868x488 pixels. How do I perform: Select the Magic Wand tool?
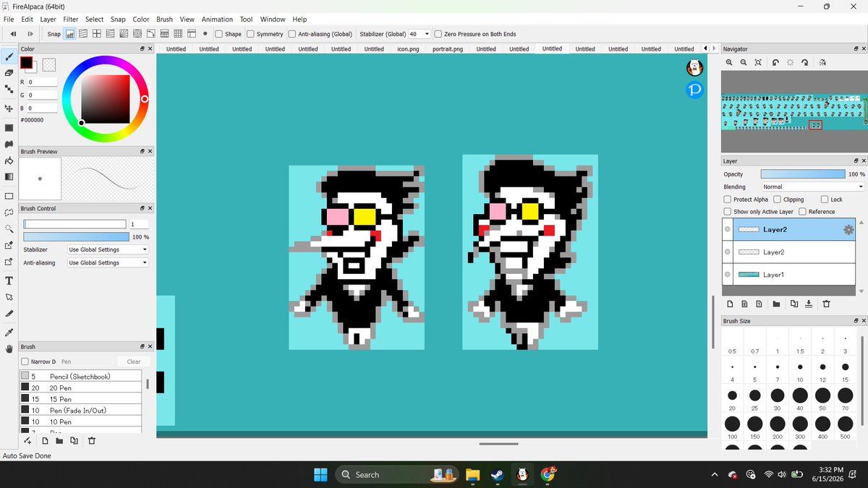pyautogui.click(x=9, y=229)
